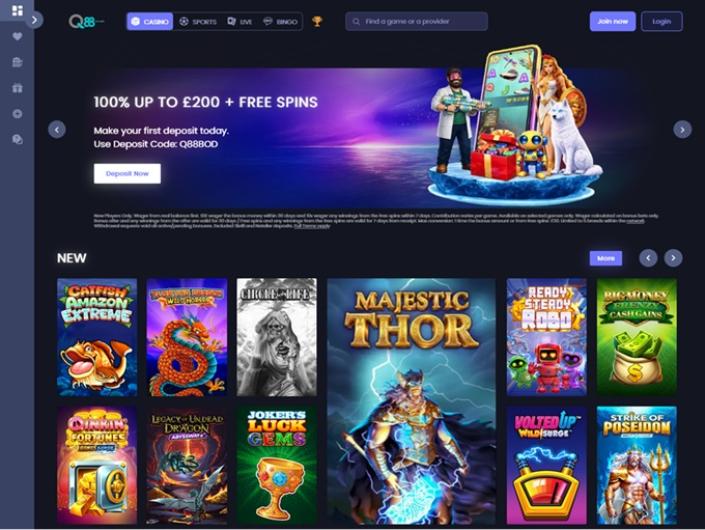This screenshot has height=530, width=705.
Task: Advance the NEW games carousel forward
Action: point(673,258)
